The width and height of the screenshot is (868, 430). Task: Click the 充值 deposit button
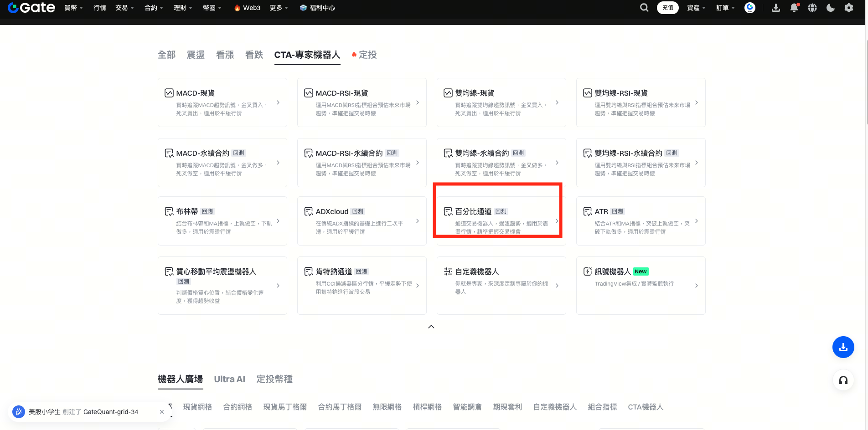(667, 8)
